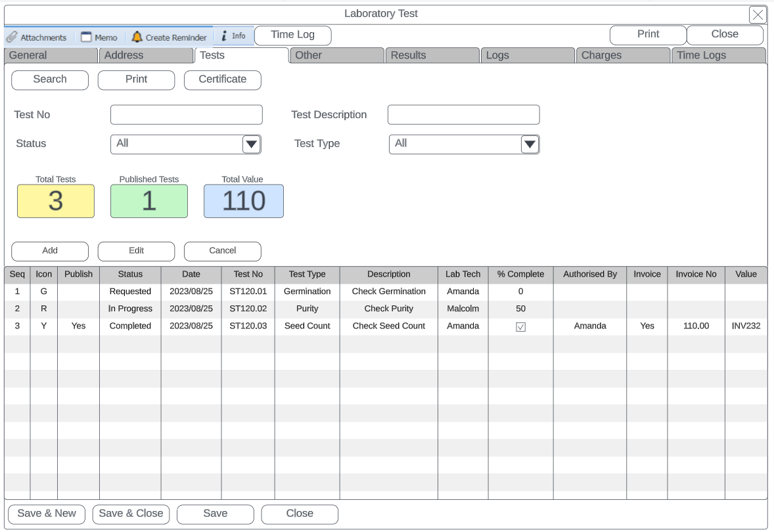The image size is (774, 532).
Task: Focus the Test No input field
Action: click(186, 115)
